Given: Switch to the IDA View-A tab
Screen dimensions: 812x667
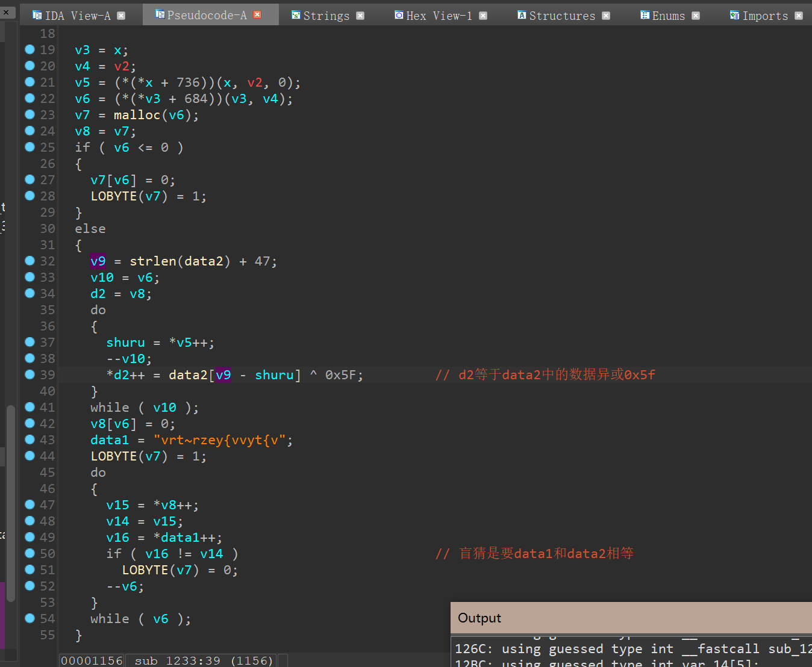Looking at the screenshot, I should pyautogui.click(x=78, y=16).
